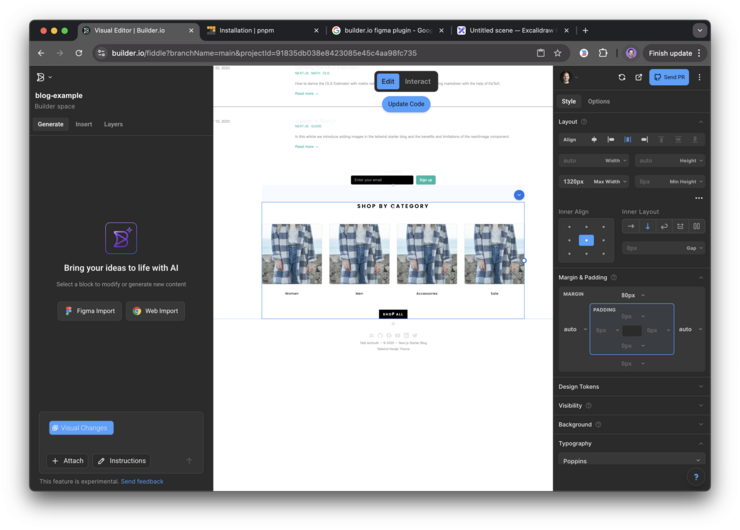Click the Figma Import button
The width and height of the screenshot is (740, 530).
click(x=90, y=311)
